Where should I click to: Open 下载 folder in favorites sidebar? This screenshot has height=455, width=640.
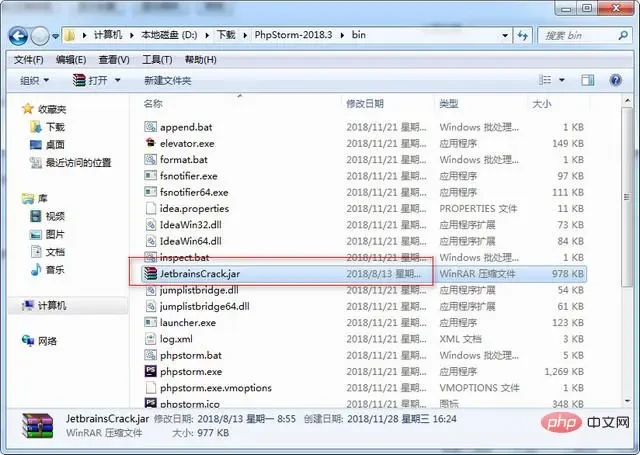pyautogui.click(x=54, y=127)
